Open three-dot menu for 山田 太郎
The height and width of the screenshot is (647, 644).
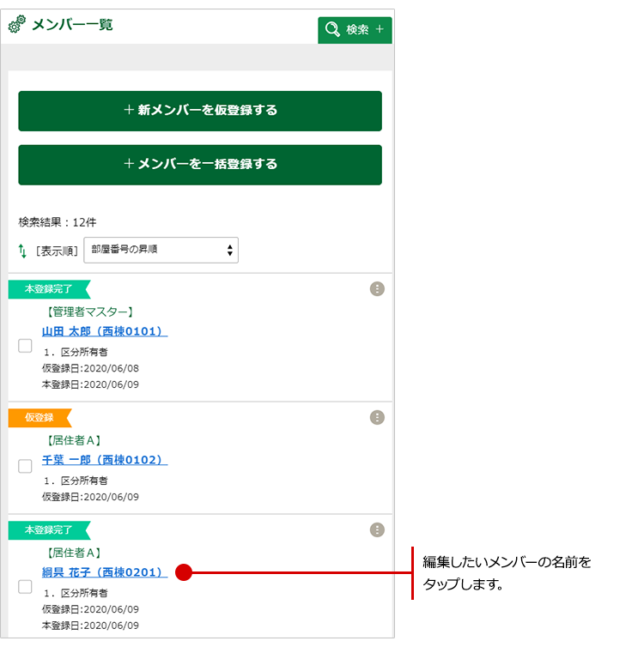click(377, 288)
